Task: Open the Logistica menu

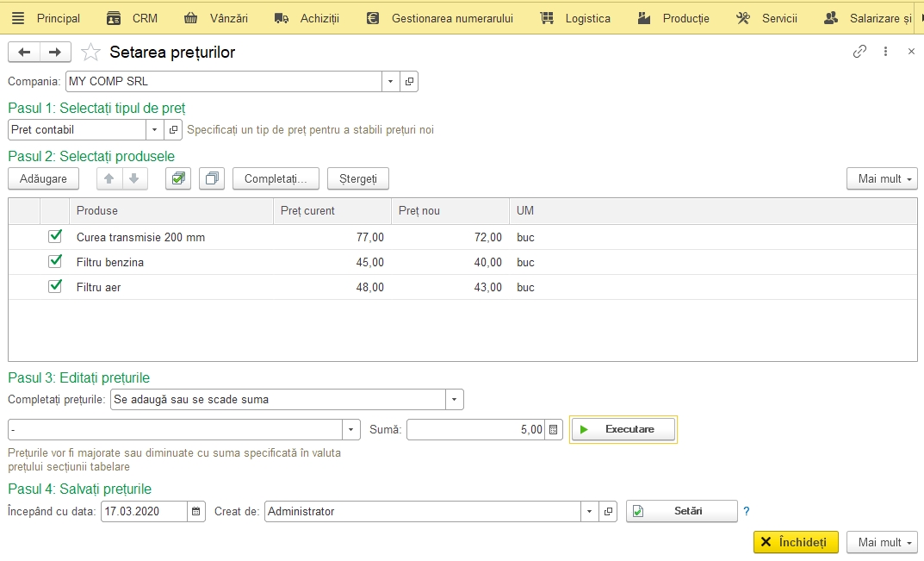Action: click(575, 18)
